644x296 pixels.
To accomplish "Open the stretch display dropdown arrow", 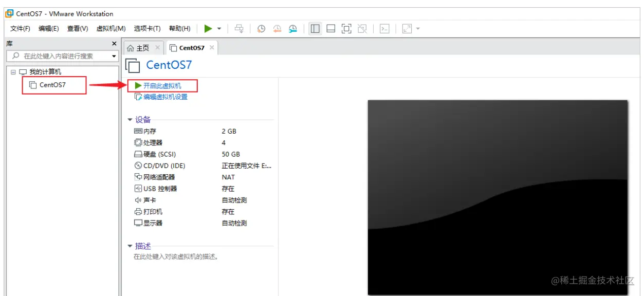I will point(418,29).
